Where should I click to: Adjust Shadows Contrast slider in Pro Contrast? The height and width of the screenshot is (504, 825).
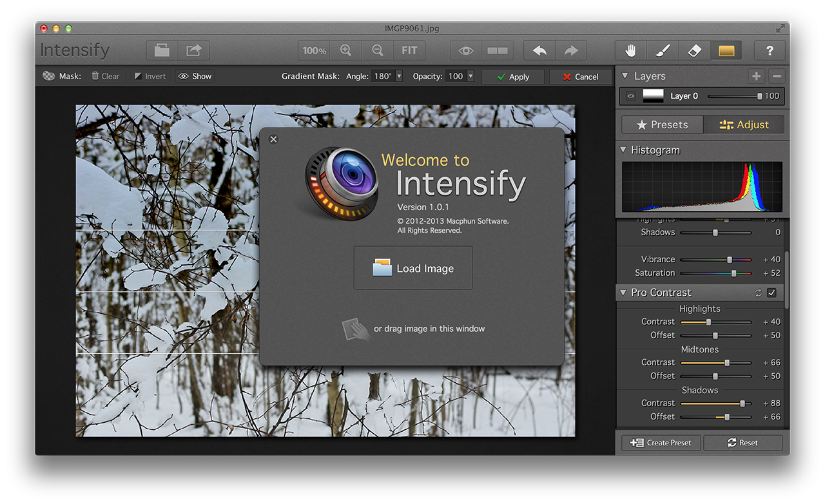click(x=716, y=403)
